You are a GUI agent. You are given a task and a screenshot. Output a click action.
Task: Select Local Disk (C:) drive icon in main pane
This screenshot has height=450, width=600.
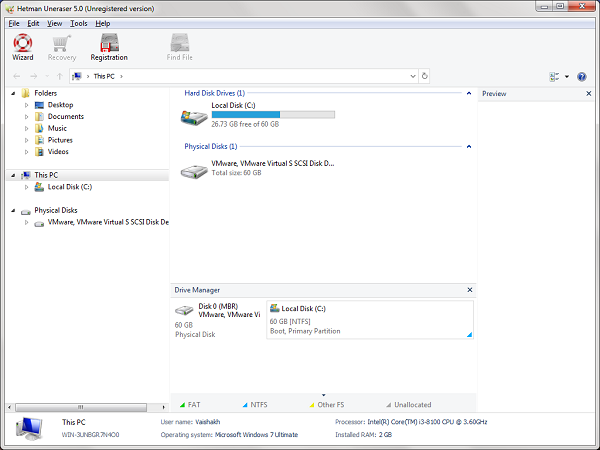[194, 116]
